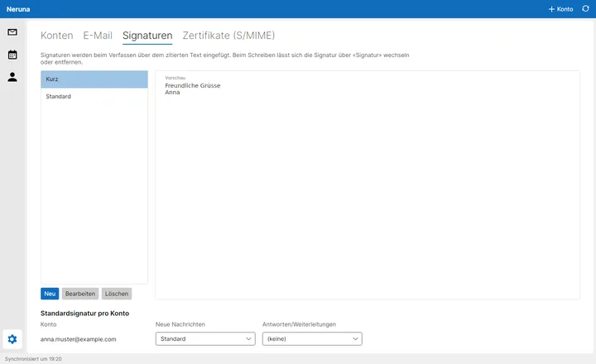Create a new signature with Neu

[x=50, y=294]
